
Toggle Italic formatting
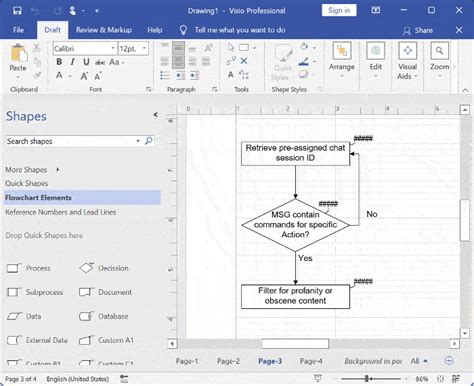tap(72, 62)
